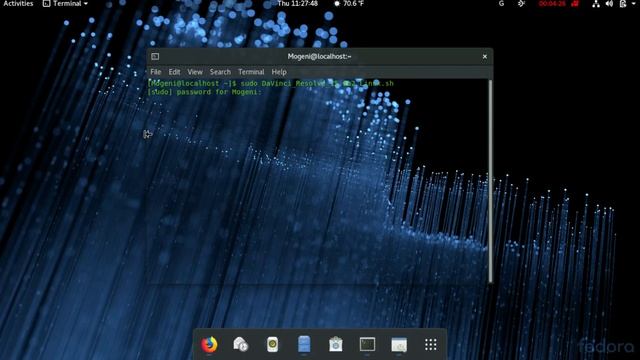Launch the Terminal icon in the dock
The height and width of the screenshot is (360, 640).
[x=367, y=344]
